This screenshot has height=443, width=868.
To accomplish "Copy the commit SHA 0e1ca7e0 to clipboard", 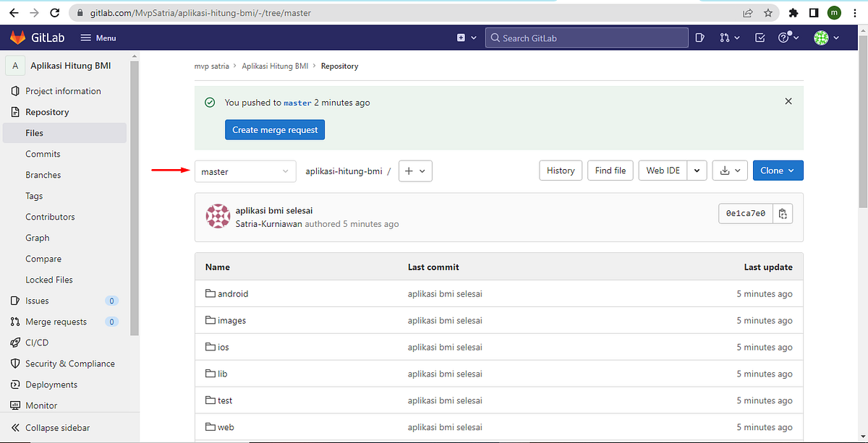I will (x=783, y=213).
